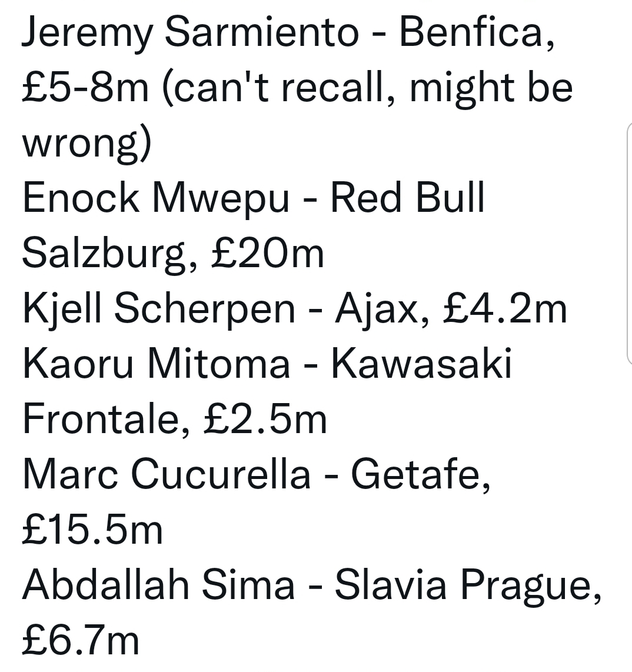Click the name Kaoru Mitoma

pyautogui.click(x=157, y=364)
